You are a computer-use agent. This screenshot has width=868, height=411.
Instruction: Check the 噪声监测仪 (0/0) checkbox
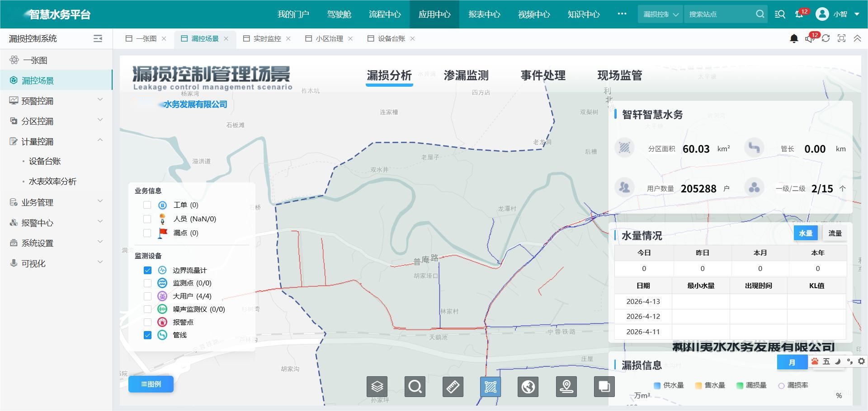point(147,309)
